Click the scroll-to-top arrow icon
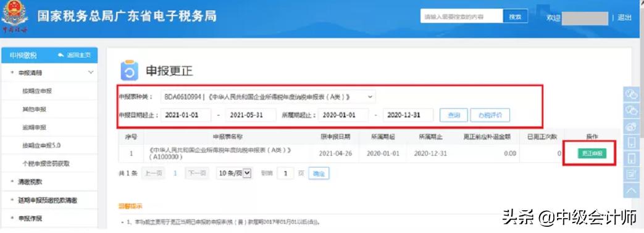Image resolution: width=644 pixels, height=233 pixels. 632,190
